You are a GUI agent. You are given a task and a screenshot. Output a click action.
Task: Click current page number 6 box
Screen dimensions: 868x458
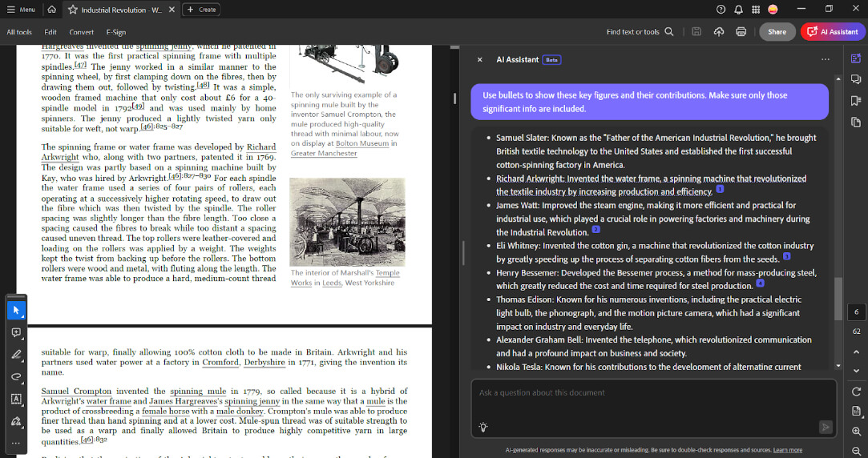pos(856,312)
